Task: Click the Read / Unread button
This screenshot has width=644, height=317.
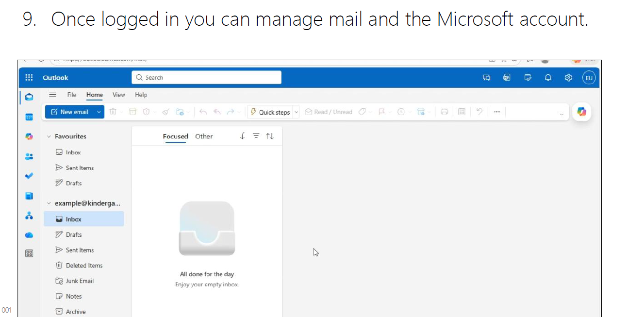Action: tap(329, 112)
